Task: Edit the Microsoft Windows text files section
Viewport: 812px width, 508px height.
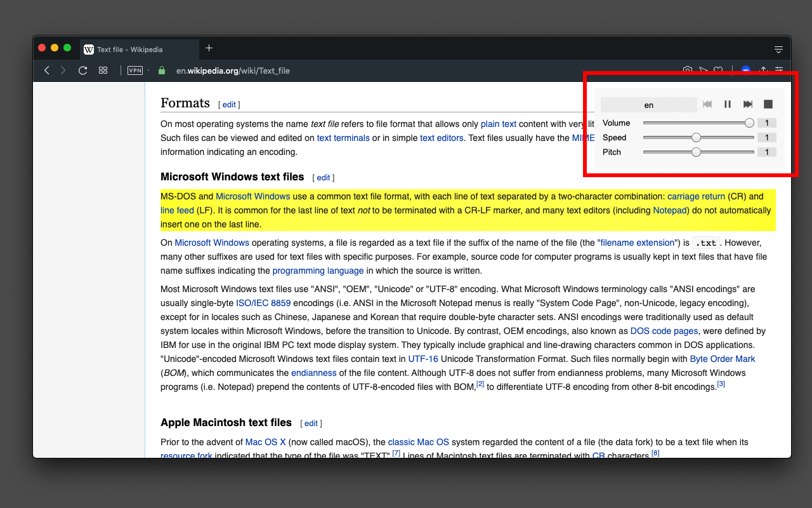Action: pyautogui.click(x=324, y=178)
